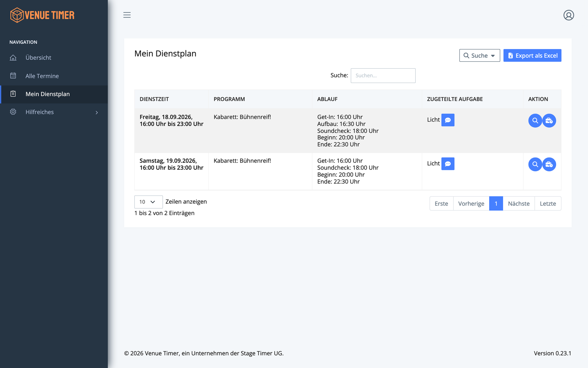Screen dimensions: 588x368
Task: Click the Mein Dienstplan clipboard icon
Action: click(13, 94)
